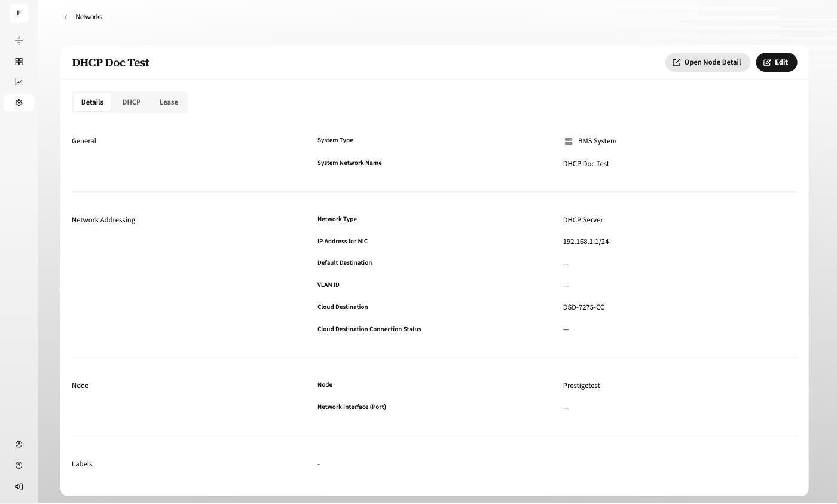Click the System Network Name value DHCP Doc Test
837x504 pixels.
click(586, 164)
